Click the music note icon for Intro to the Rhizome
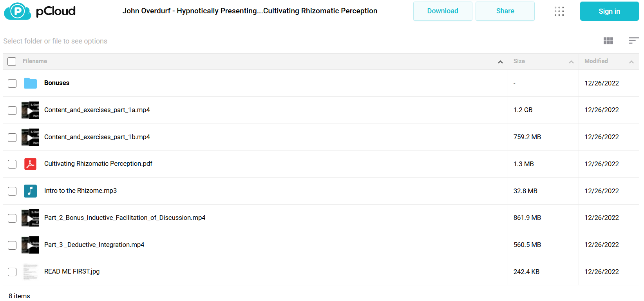The height and width of the screenshot is (301, 644). (30, 191)
